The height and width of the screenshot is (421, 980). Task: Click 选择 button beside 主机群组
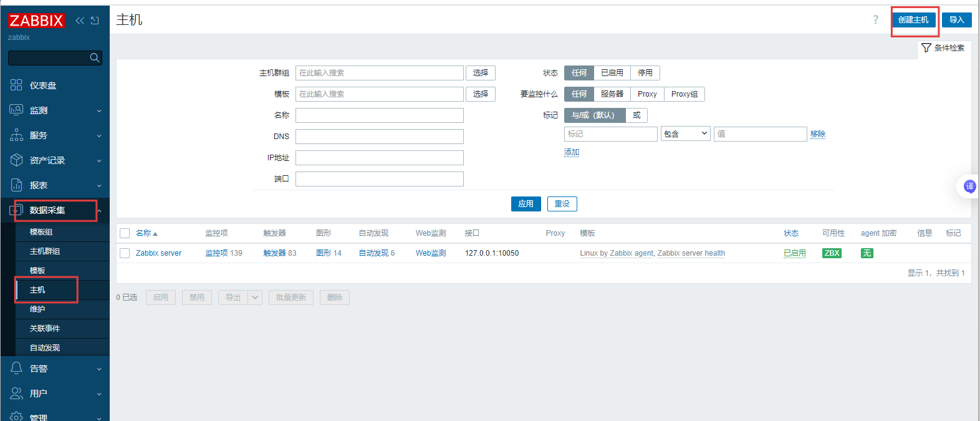click(480, 73)
